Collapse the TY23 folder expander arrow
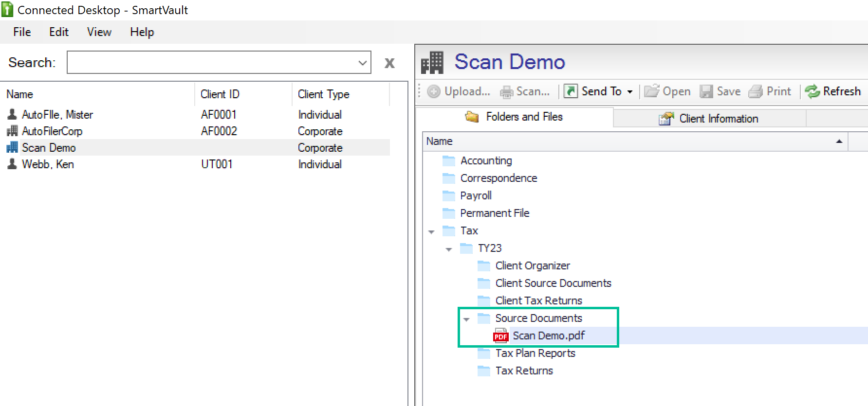The height and width of the screenshot is (406, 868). (449, 249)
